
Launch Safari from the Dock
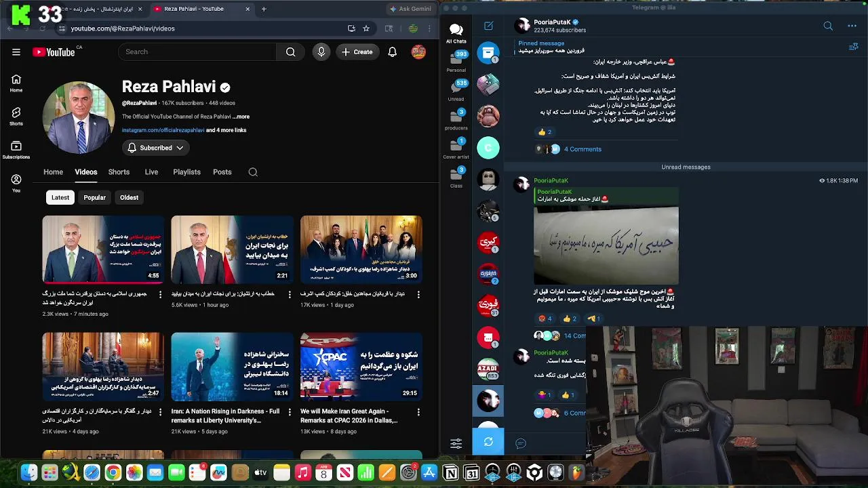pos(92,472)
